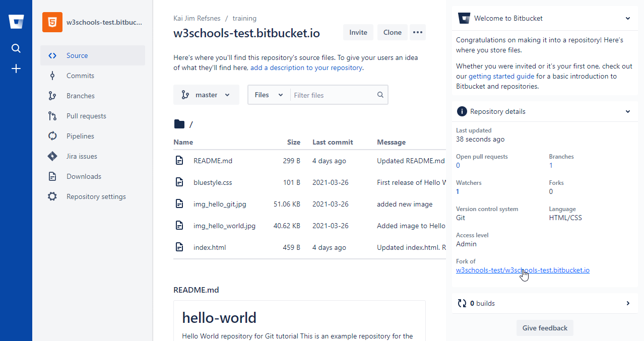This screenshot has width=644, height=341.
Task: Open the getting started guide link
Action: click(x=501, y=77)
